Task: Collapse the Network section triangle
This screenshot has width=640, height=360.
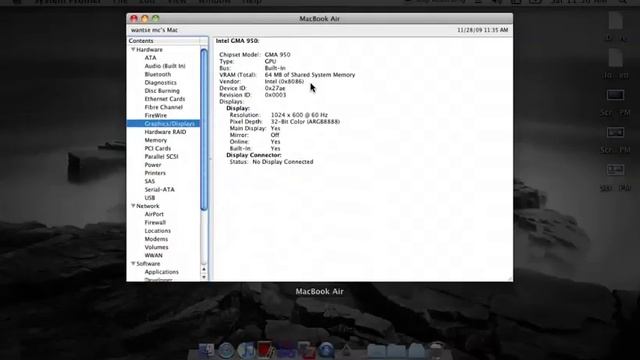Action: (133, 206)
